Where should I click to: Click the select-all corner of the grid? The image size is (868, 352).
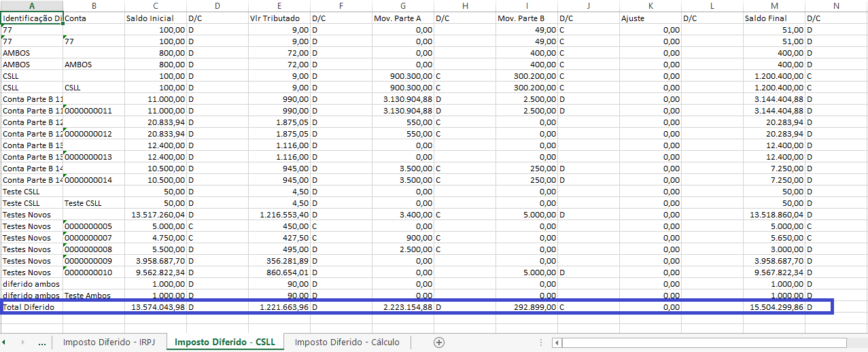tap(1, 5)
